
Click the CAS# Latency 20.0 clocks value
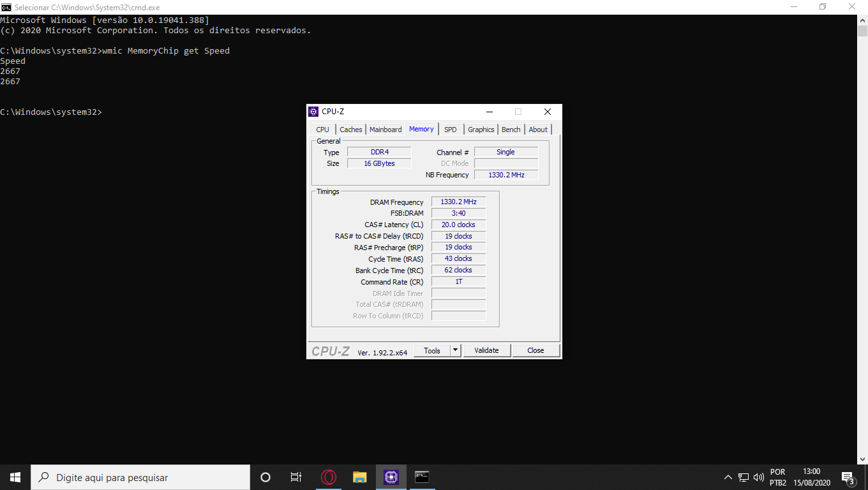tap(458, 225)
